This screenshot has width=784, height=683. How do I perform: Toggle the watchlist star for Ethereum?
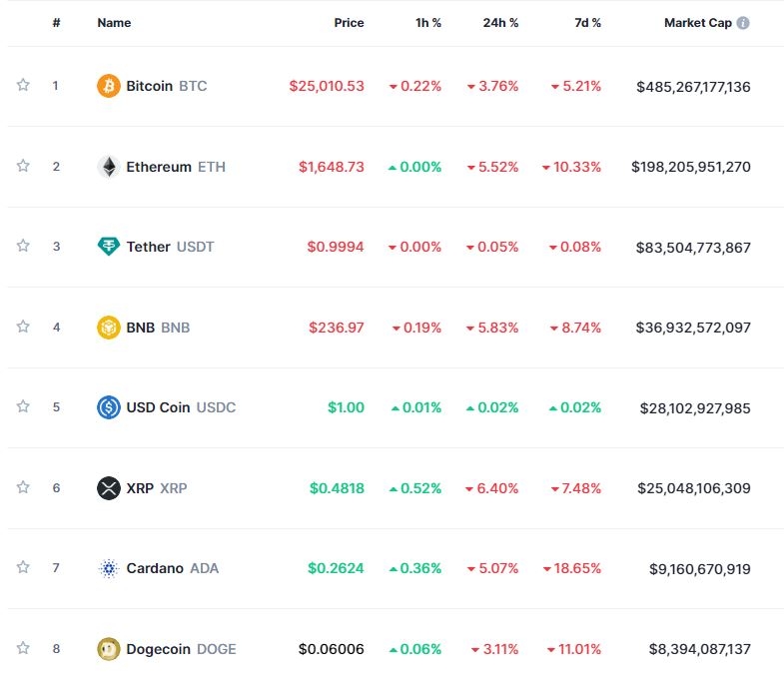(x=23, y=166)
